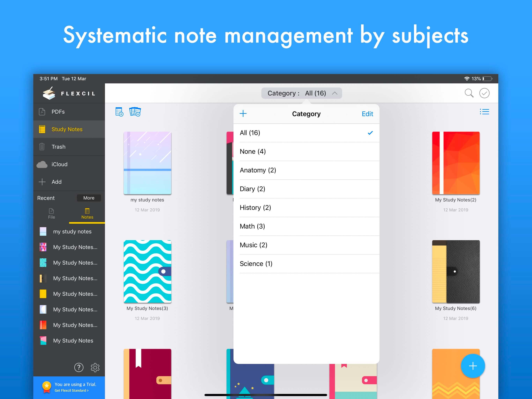Image resolution: width=532 pixels, height=399 pixels.
Task: Open settings gear in sidebar
Action: tap(95, 367)
